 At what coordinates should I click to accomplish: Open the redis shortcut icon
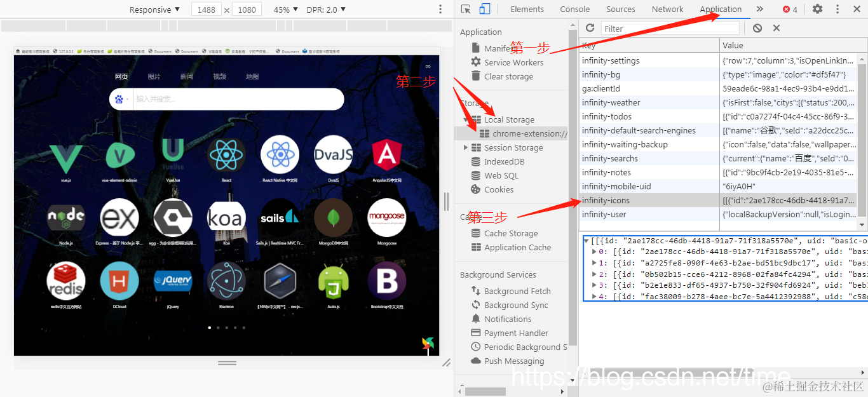pos(66,281)
